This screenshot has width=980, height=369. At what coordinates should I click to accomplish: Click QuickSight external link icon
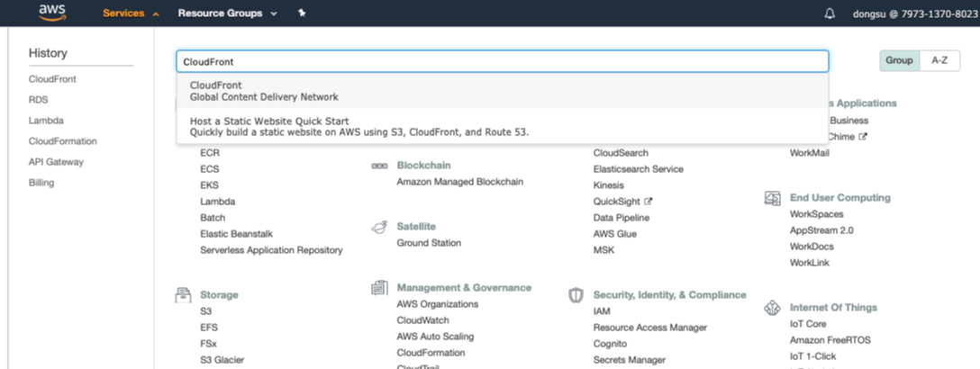pyautogui.click(x=649, y=202)
